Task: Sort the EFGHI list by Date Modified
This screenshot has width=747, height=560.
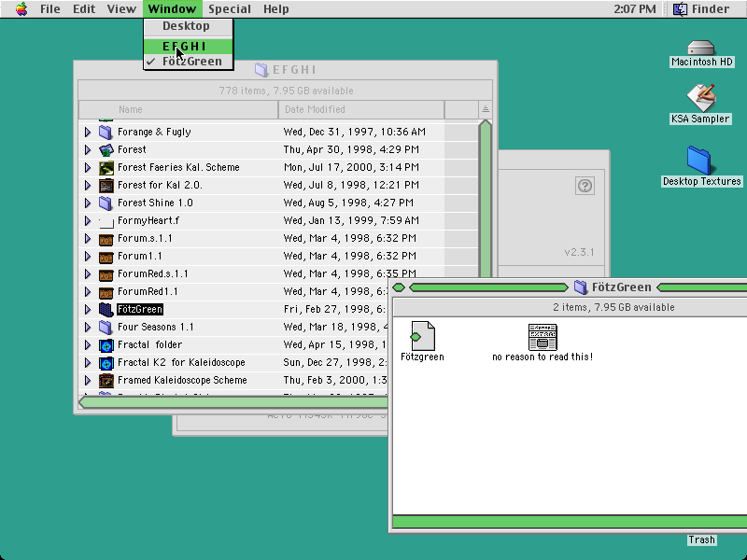Action: [x=361, y=109]
